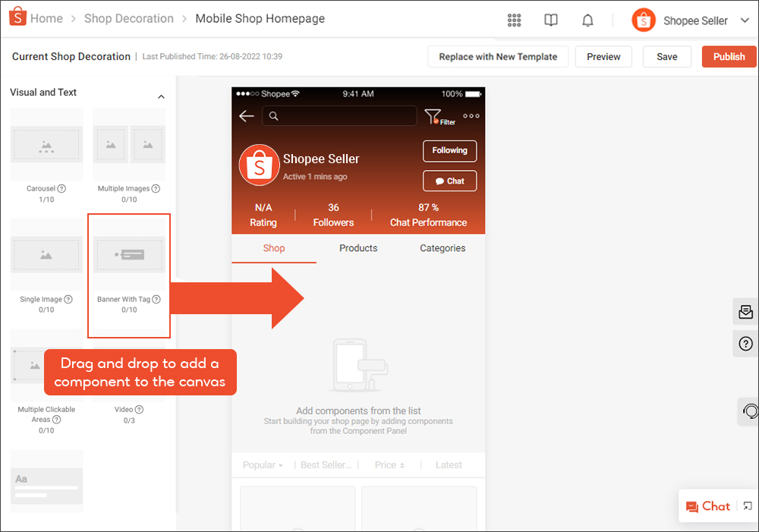759x532 pixels.
Task: Open the notifications bell
Action: pyautogui.click(x=587, y=20)
